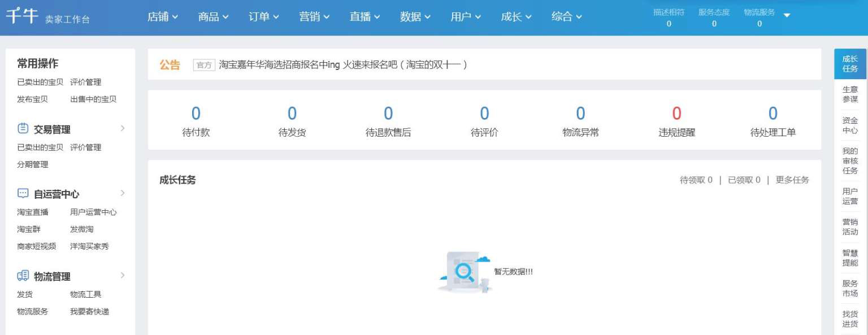Select 找货进货 in right sidebar
The image size is (868, 335).
[850, 319]
